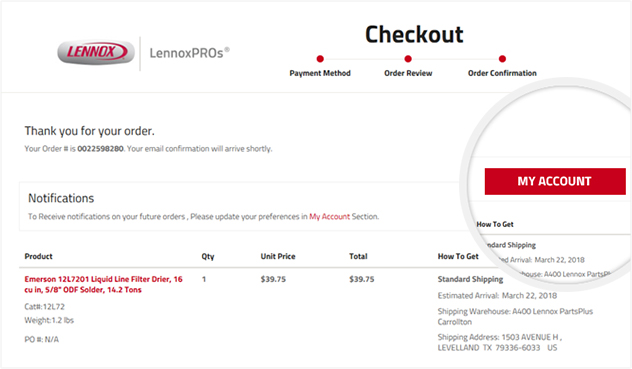The width and height of the screenshot is (632, 369).
Task: Open the Payment Method step label
Action: 320,73
